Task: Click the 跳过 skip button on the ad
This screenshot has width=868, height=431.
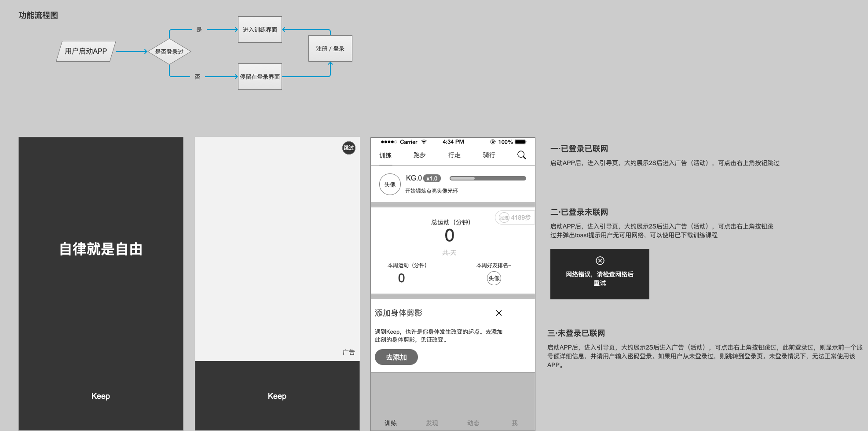Action: 348,148
